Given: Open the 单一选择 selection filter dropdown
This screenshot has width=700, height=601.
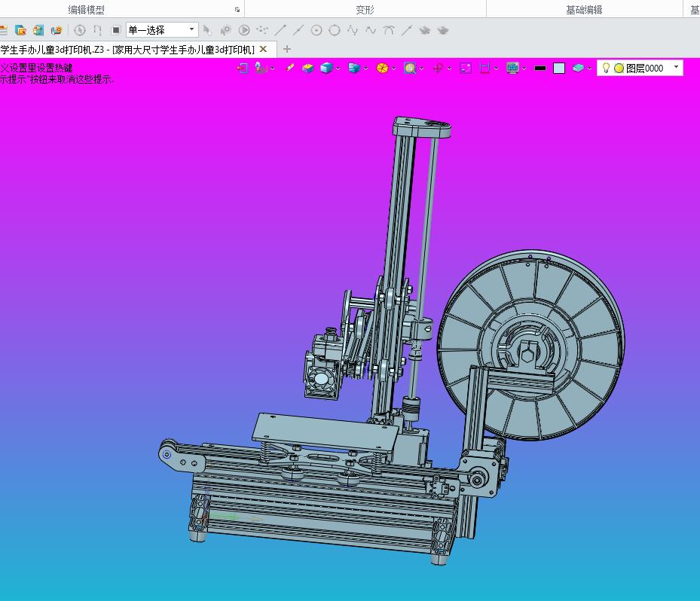Looking at the screenshot, I should click(161, 30).
